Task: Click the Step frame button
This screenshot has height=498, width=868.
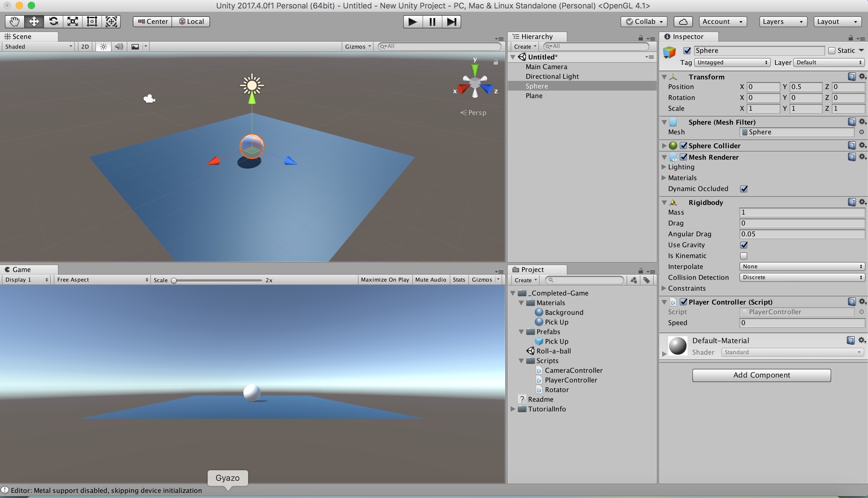Action: pos(451,21)
